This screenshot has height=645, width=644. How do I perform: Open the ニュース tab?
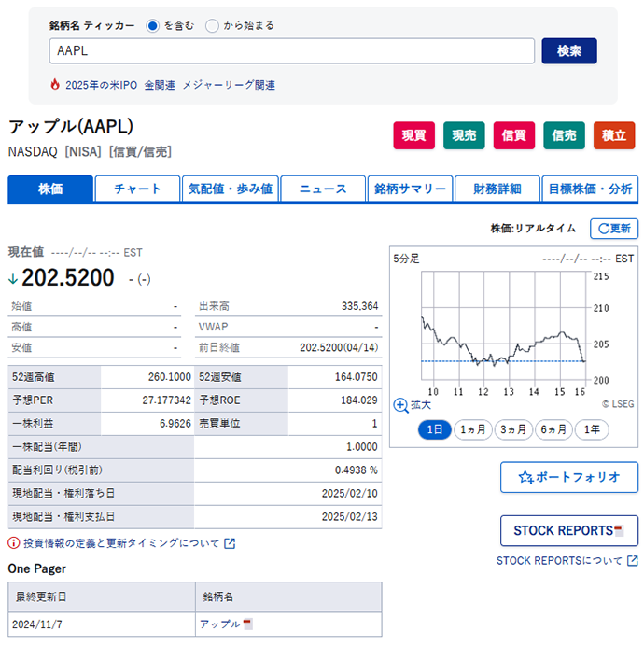point(323,189)
